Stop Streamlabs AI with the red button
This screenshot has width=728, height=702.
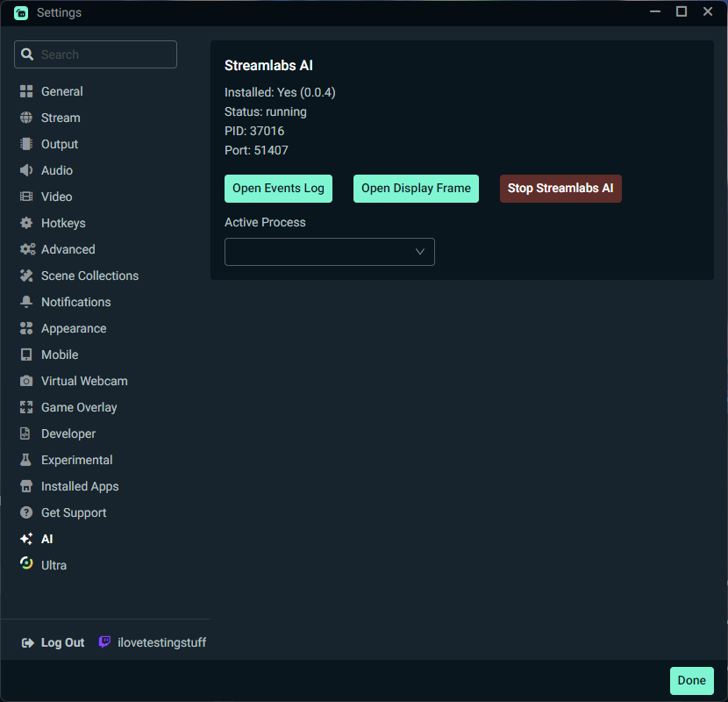[x=560, y=189]
